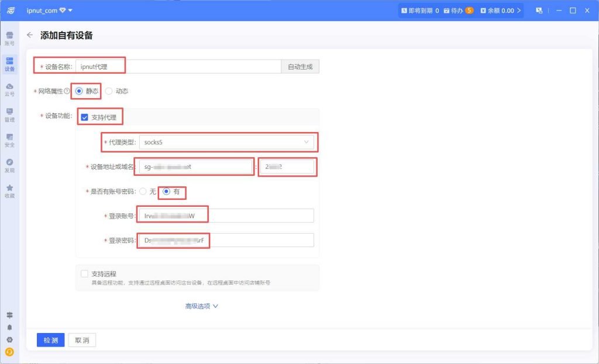Open settings gear icon at sidebar bottom
Image resolution: width=599 pixels, height=364 pixels.
tap(9, 339)
